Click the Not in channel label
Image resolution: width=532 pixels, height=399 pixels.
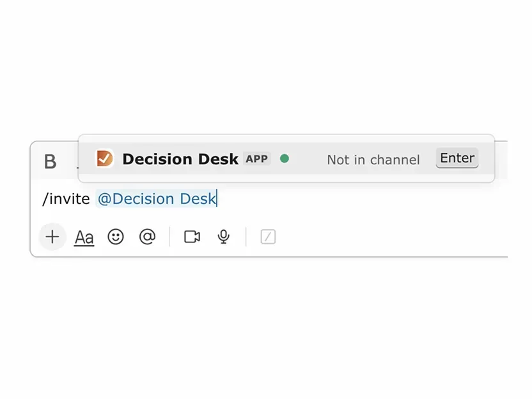click(373, 160)
